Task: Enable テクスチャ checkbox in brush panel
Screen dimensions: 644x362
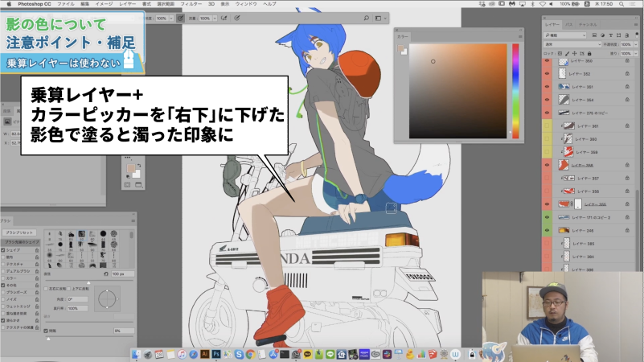Action: coord(3,264)
